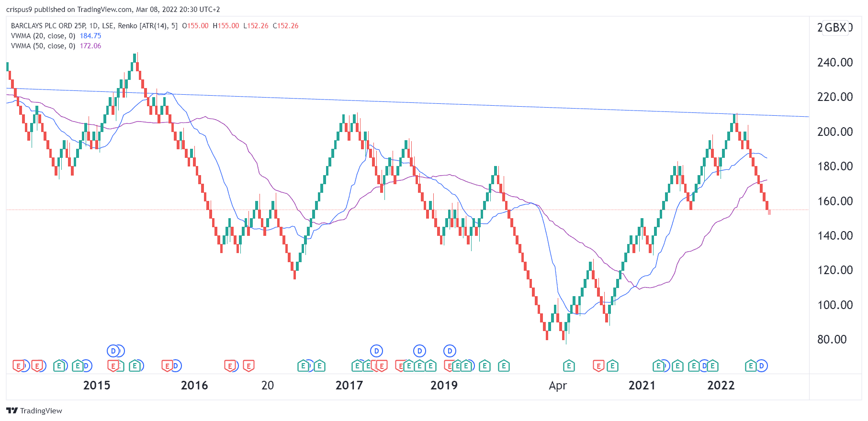This screenshot has width=868, height=421.
Task: Click the rightmost dividend marker
Action: [x=762, y=366]
